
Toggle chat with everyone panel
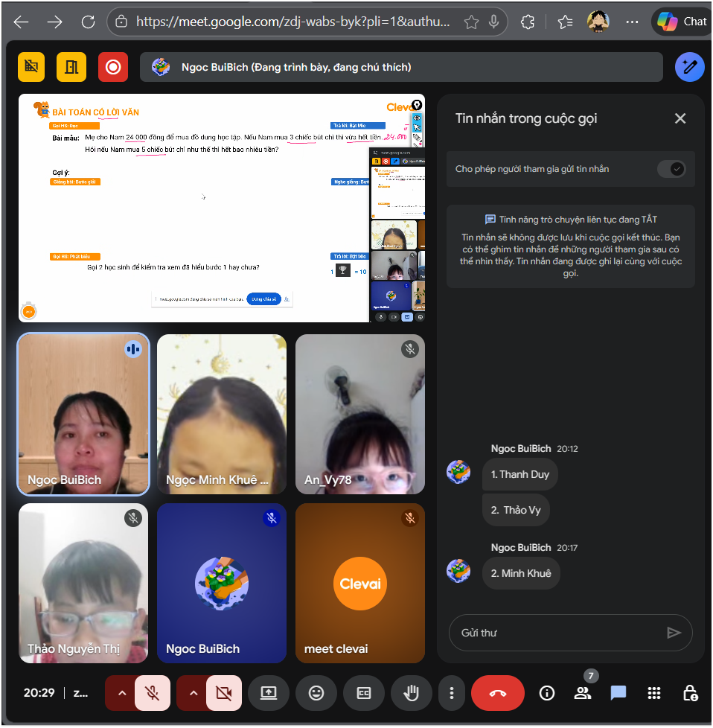coord(618,693)
